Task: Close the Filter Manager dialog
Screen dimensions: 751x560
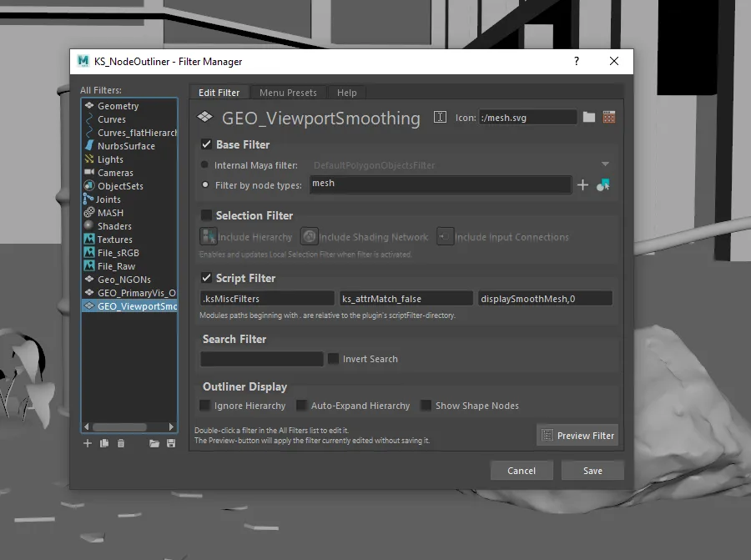Action: (x=614, y=61)
